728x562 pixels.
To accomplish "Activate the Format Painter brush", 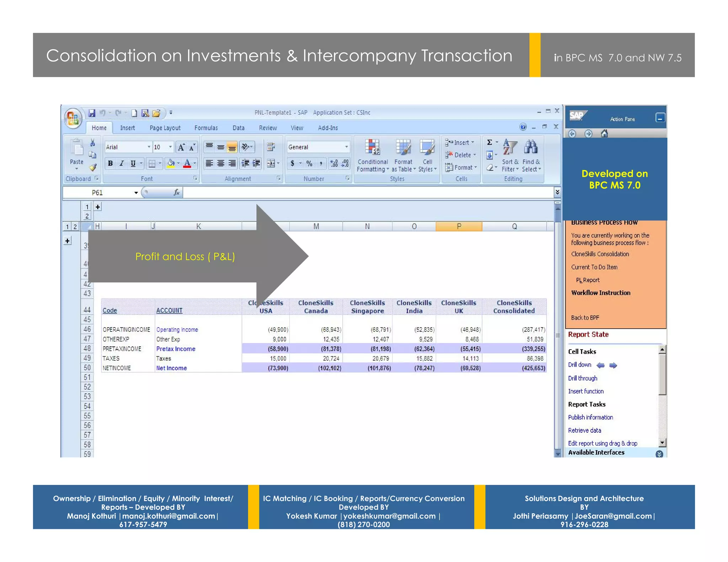I will [93, 167].
